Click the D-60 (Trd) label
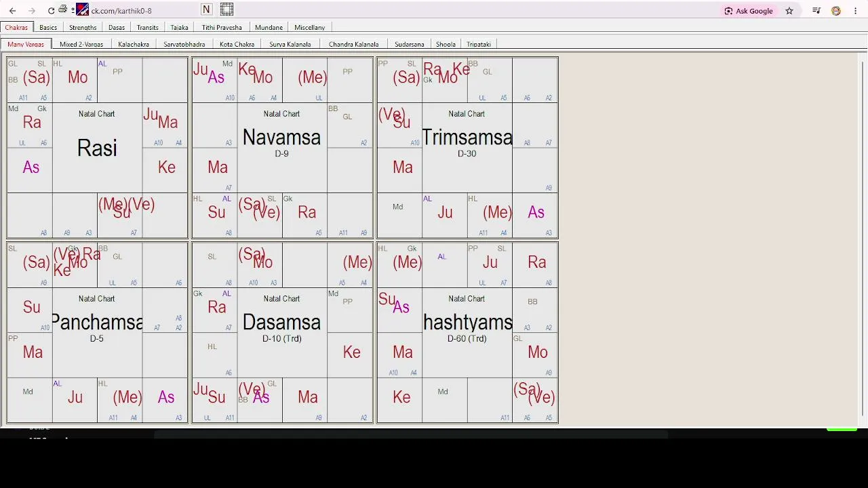868x488 pixels. (467, 339)
